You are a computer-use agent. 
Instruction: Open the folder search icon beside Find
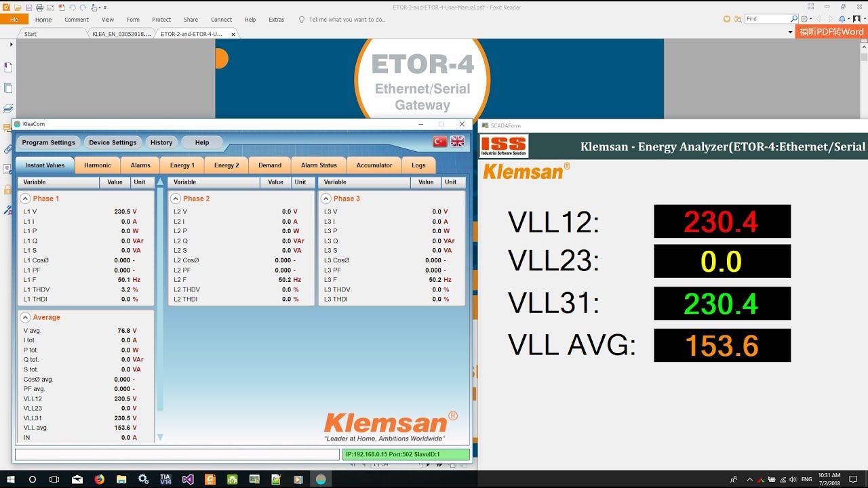(x=738, y=19)
